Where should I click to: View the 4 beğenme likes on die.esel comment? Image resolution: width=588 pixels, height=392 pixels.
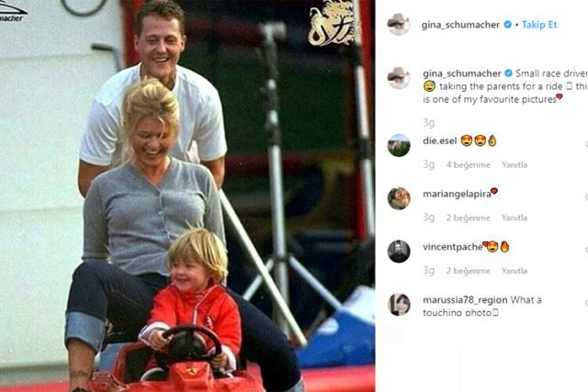pyautogui.click(x=468, y=164)
